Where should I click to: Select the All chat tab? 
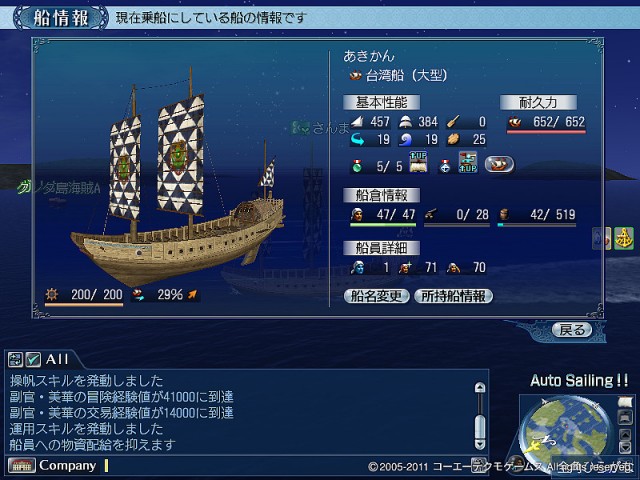click(57, 360)
